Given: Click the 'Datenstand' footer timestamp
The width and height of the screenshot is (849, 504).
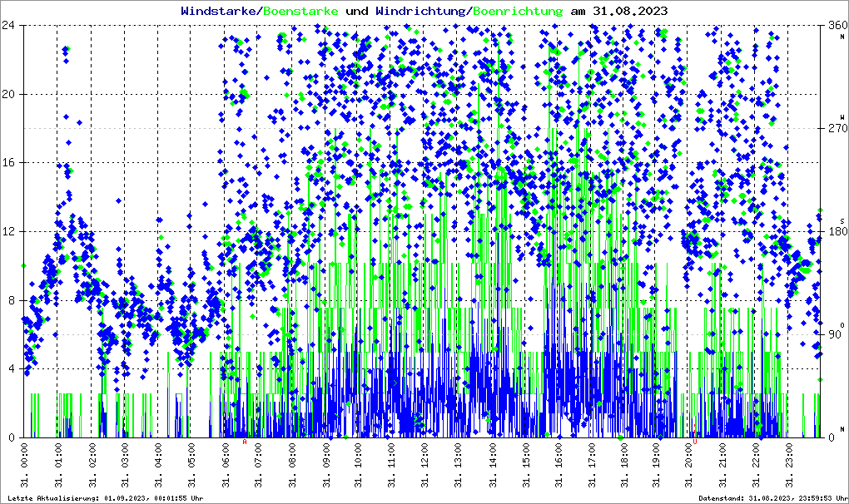Looking at the screenshot, I should tap(772, 498).
